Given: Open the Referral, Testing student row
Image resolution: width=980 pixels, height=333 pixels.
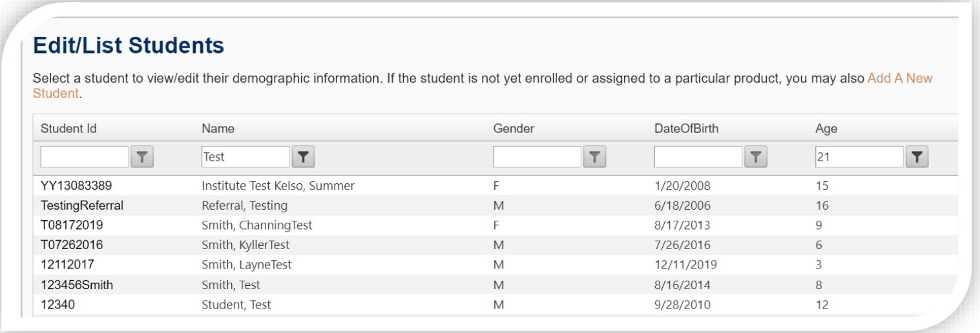Looking at the screenshot, I should (x=244, y=206).
